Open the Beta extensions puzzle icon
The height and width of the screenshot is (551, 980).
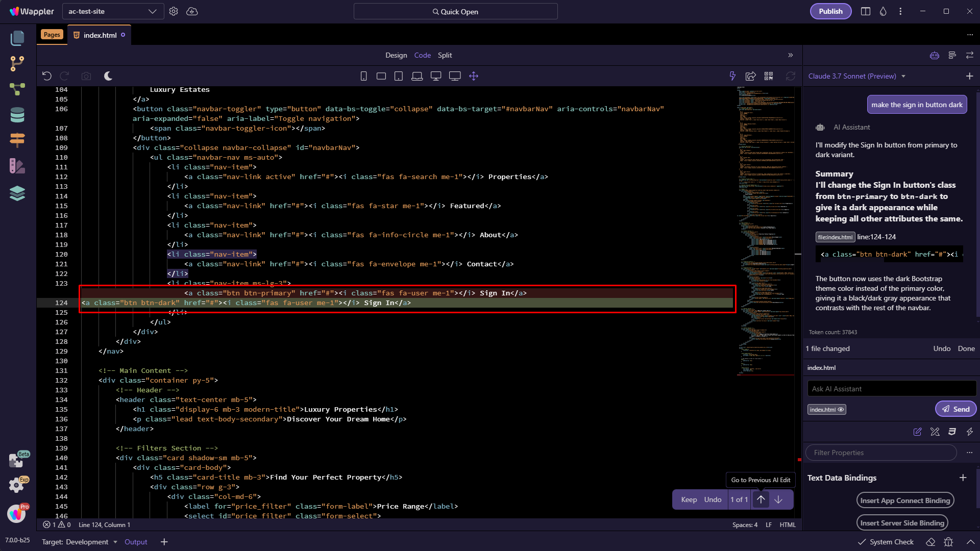tap(16, 460)
